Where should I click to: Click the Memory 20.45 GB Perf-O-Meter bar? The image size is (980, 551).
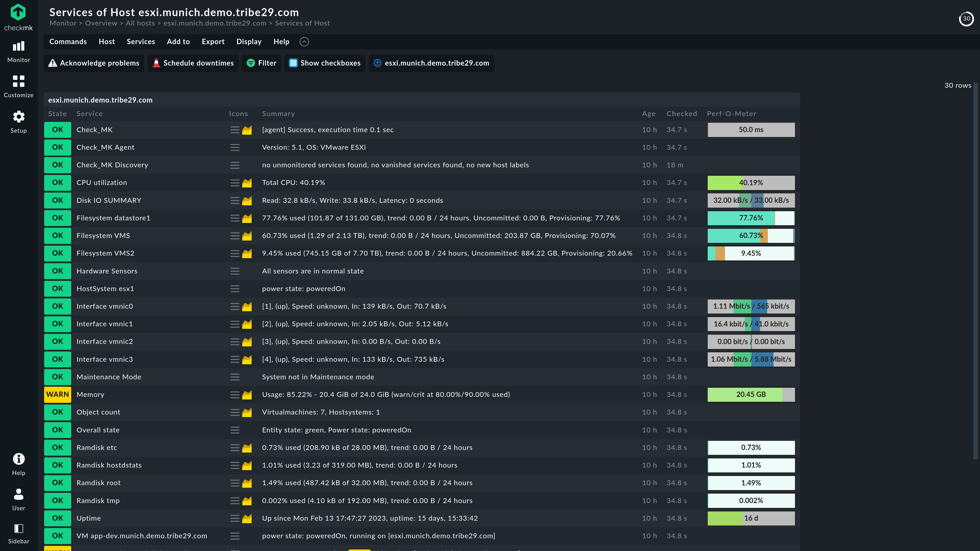click(751, 395)
